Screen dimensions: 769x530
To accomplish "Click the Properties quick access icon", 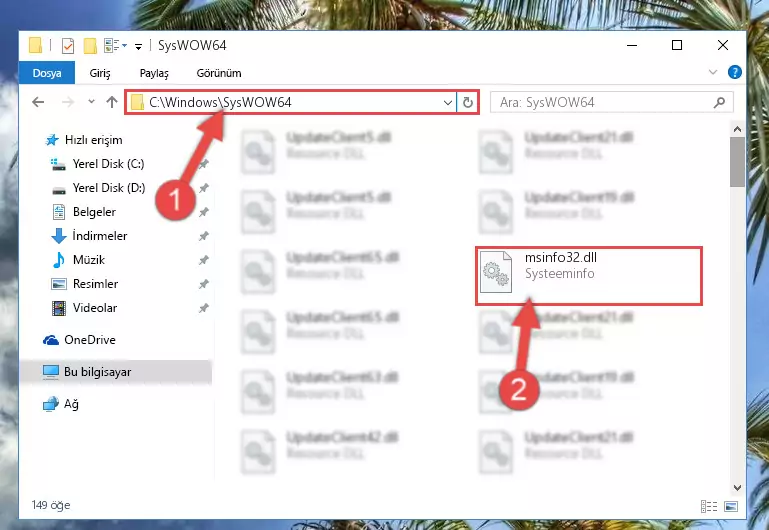I will 68,46.
